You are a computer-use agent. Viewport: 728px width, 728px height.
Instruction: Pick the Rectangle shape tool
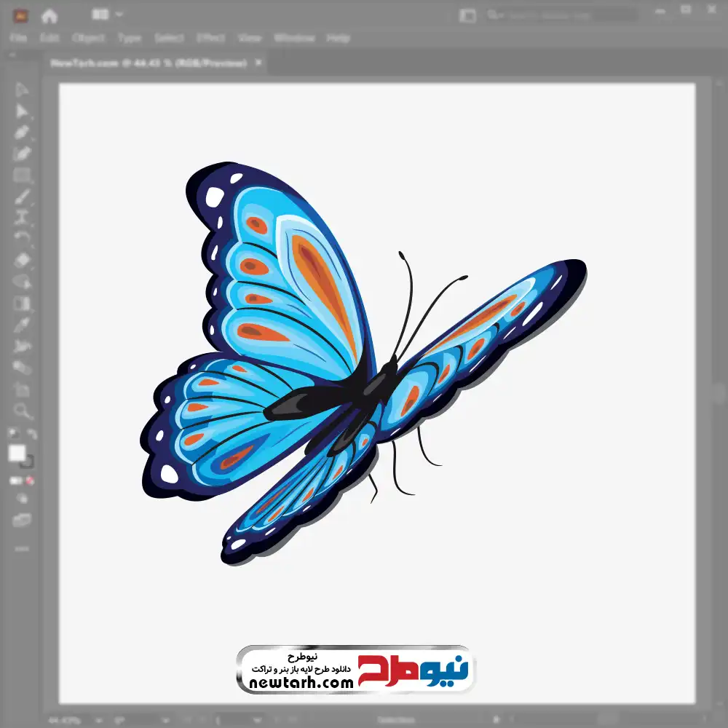tap(22, 175)
